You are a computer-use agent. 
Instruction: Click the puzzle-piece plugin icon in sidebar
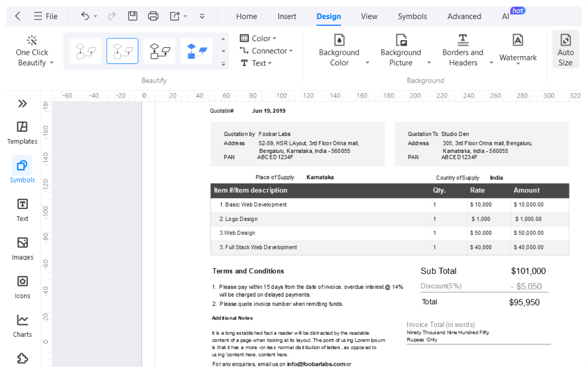click(x=22, y=358)
